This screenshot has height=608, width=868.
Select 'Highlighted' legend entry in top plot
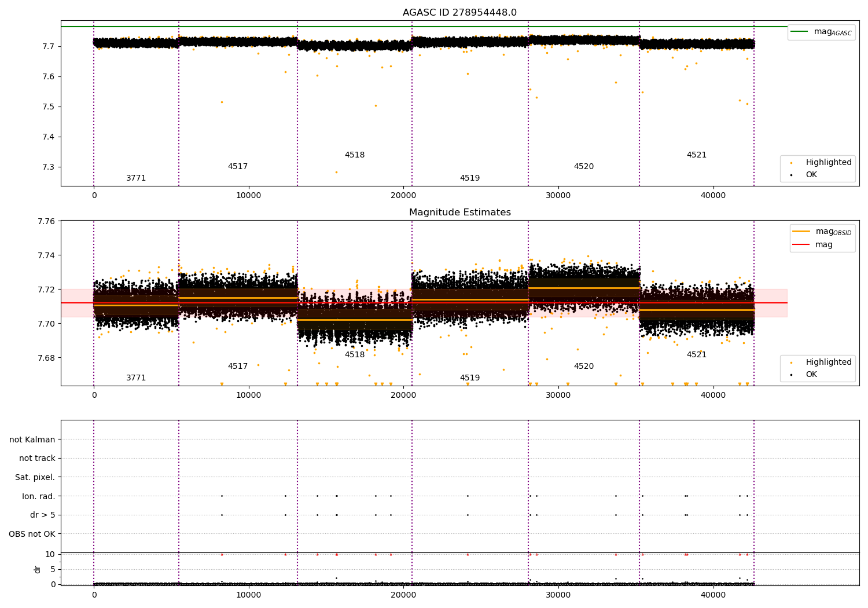(821, 162)
